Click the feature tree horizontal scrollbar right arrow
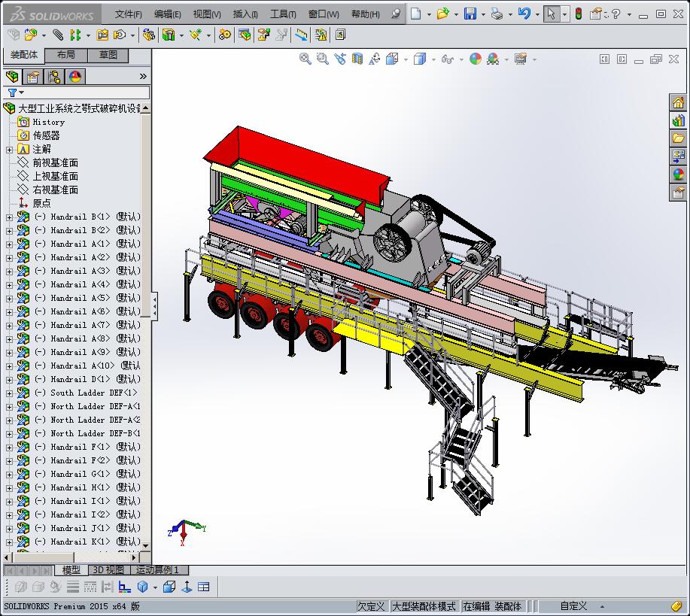 point(134,557)
